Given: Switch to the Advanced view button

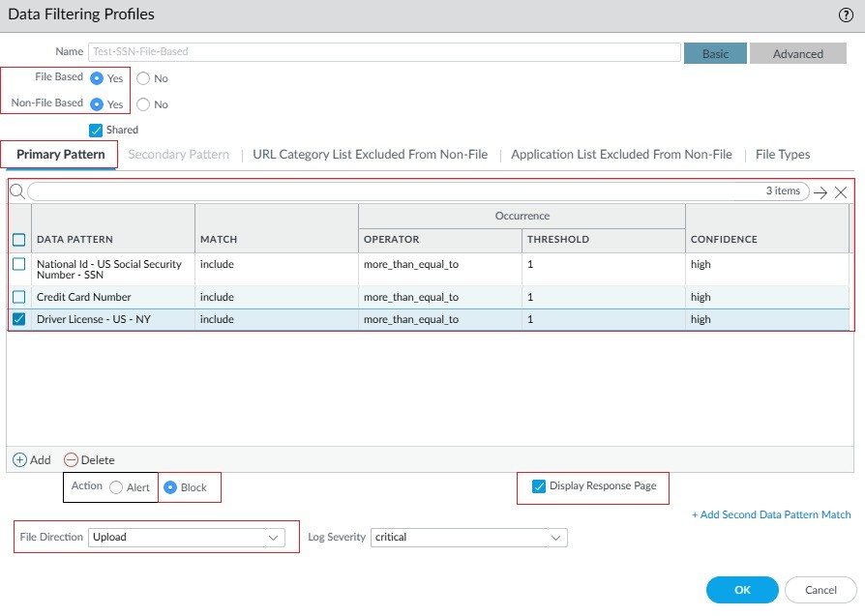Looking at the screenshot, I should [x=797, y=54].
